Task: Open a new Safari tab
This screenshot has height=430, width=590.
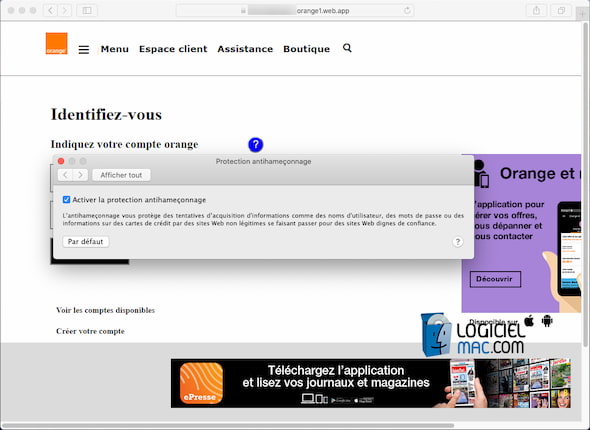Action: click(582, 14)
